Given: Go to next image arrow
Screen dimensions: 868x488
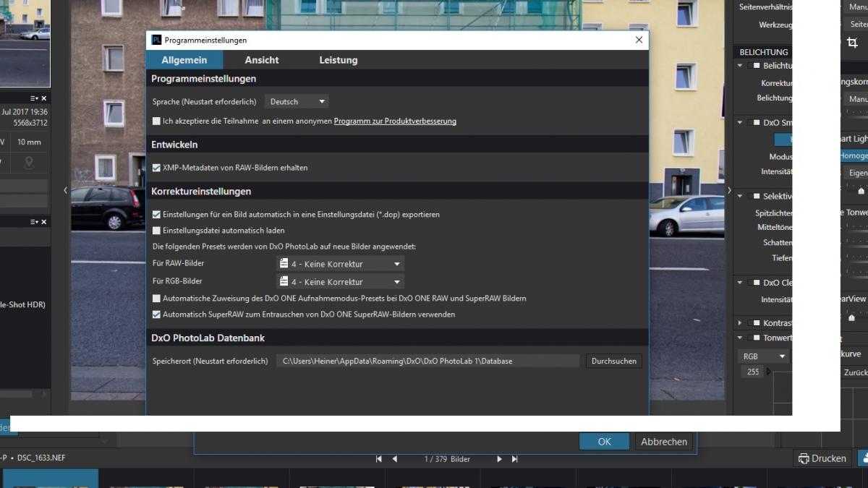Looking at the screenshot, I should pyautogui.click(x=499, y=459).
